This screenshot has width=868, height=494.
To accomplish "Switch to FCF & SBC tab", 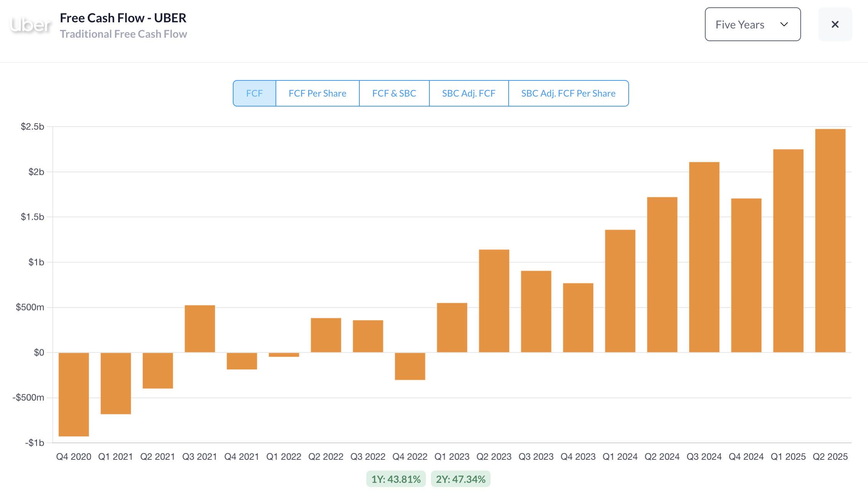I will [x=394, y=93].
